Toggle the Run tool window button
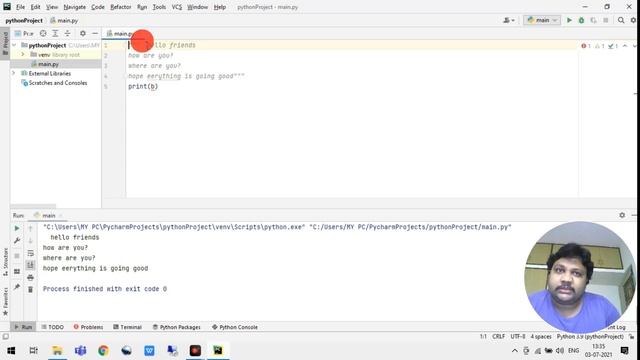 tap(23, 327)
